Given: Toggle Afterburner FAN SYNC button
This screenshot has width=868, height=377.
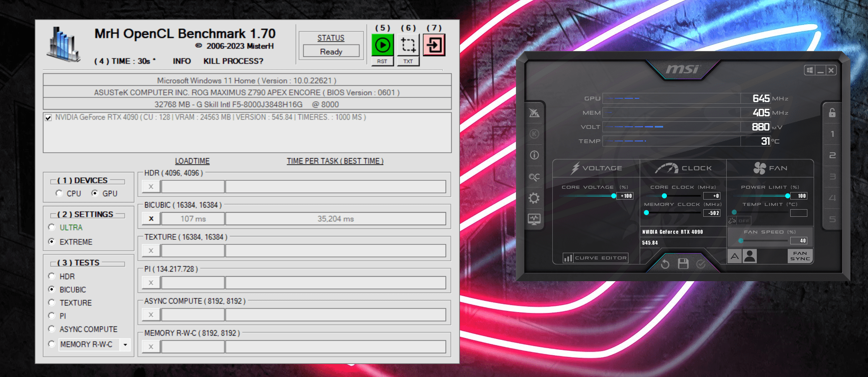Looking at the screenshot, I should click(x=800, y=256).
